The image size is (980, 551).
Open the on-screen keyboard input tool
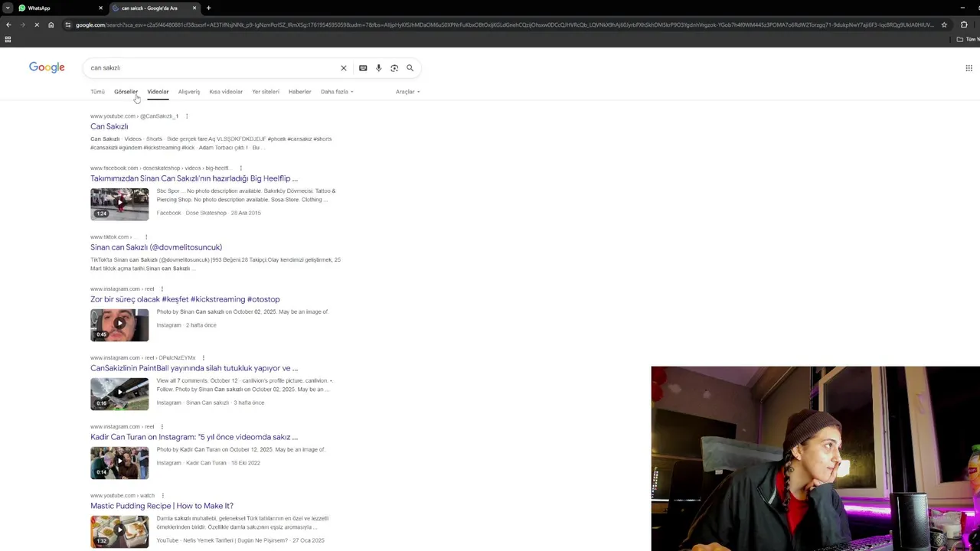[x=363, y=68]
